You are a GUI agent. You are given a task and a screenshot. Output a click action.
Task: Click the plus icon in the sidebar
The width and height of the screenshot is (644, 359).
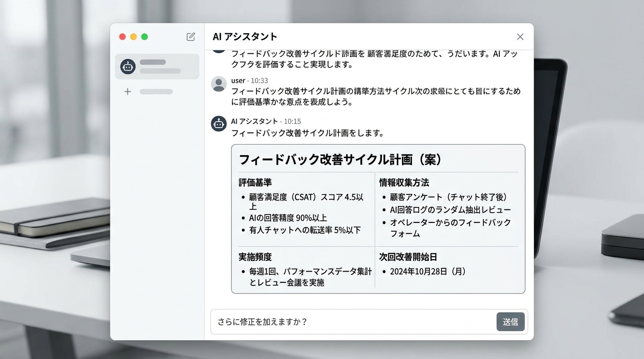click(x=128, y=92)
